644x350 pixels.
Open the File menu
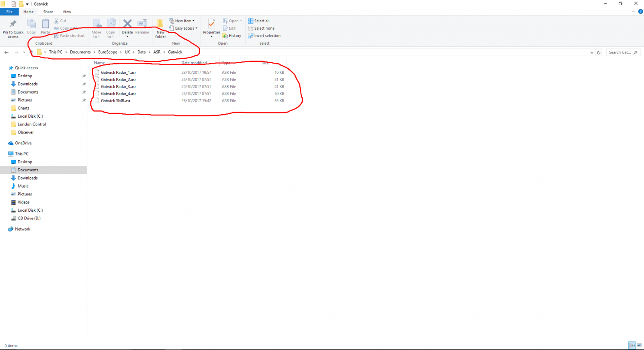pyautogui.click(x=9, y=12)
